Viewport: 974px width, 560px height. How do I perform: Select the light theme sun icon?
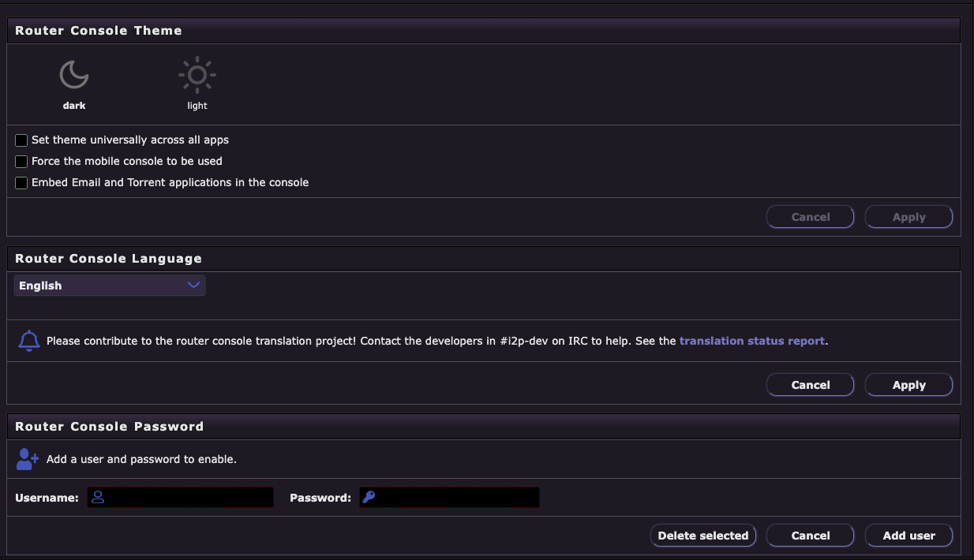pyautogui.click(x=197, y=75)
